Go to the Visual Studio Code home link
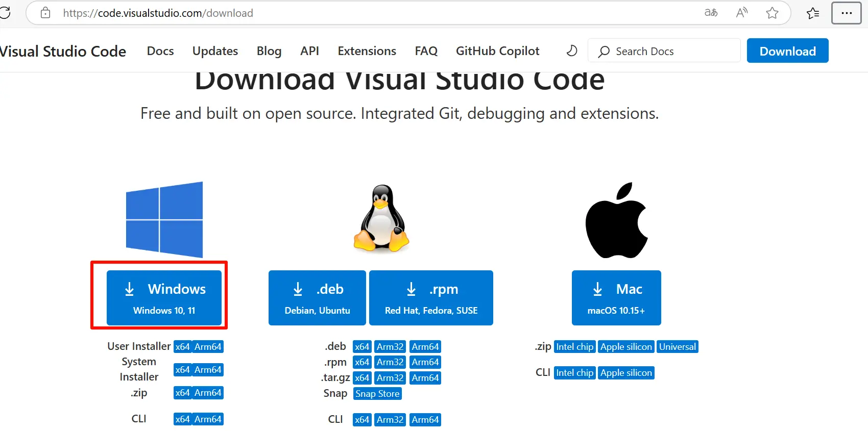Screen dimensions: 868x431 pyautogui.click(x=63, y=51)
